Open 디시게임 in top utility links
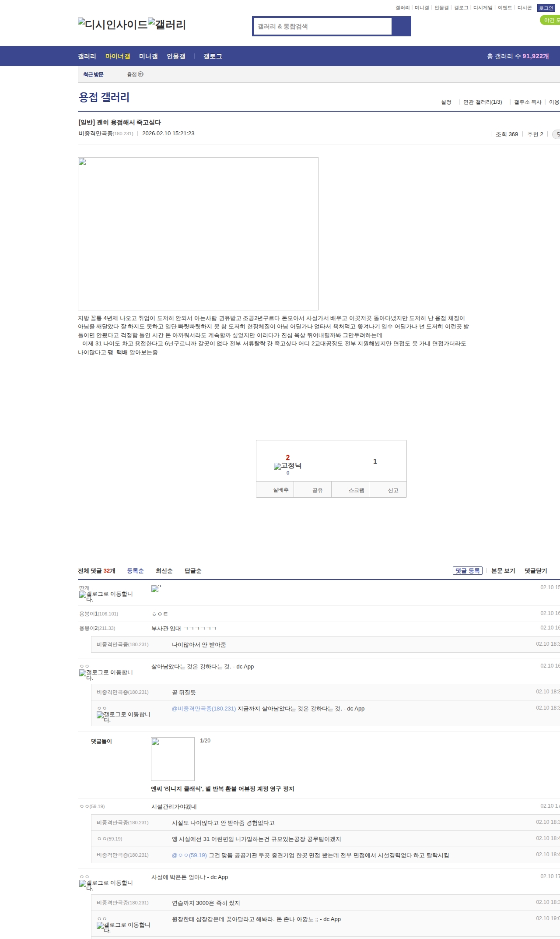Screen dimensions: 560x939 tap(483, 8)
